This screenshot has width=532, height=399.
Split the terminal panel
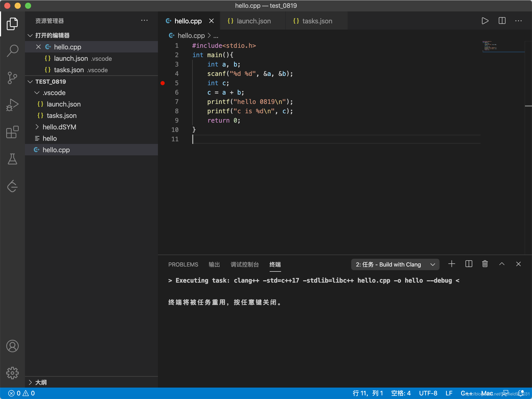pyautogui.click(x=469, y=264)
